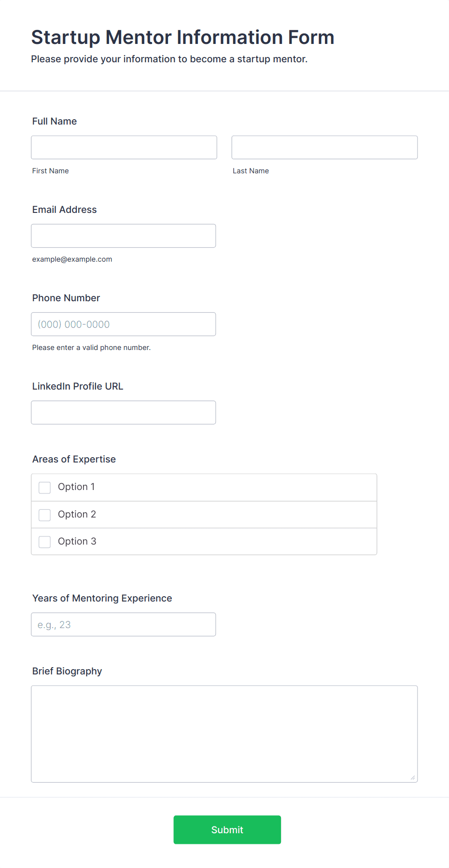The width and height of the screenshot is (449, 868).
Task: Select the LinkedIn Profile URL input
Action: (x=124, y=412)
